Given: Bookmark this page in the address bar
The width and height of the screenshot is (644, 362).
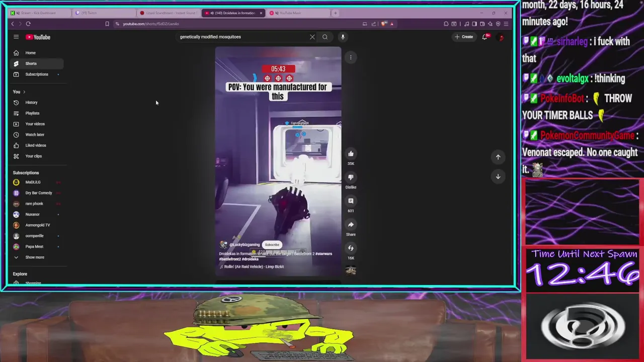Looking at the screenshot, I should tap(107, 24).
